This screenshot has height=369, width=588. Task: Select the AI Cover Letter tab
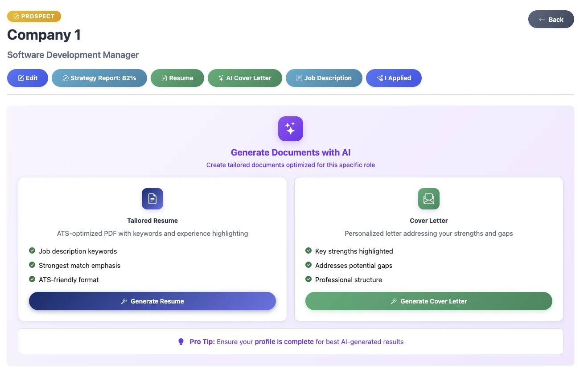[x=245, y=78]
